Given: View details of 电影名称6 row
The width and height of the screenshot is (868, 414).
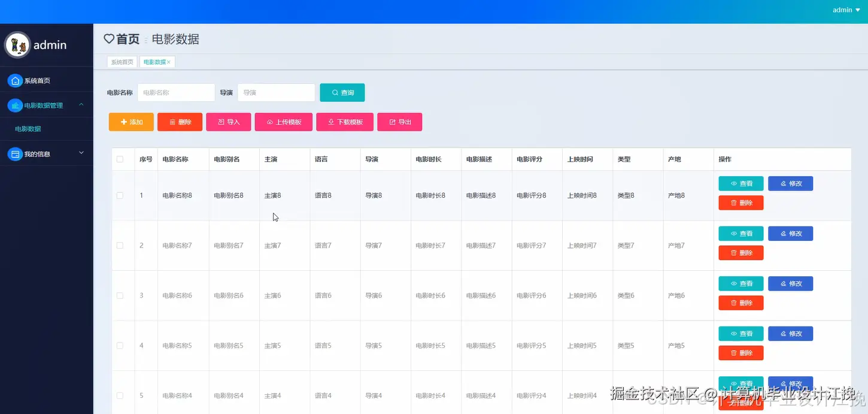Looking at the screenshot, I should pos(741,283).
